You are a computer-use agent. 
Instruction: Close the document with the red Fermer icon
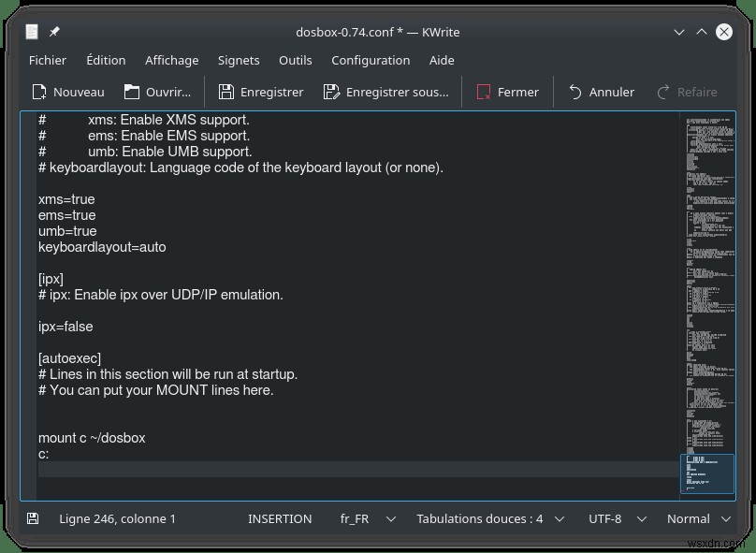point(483,92)
